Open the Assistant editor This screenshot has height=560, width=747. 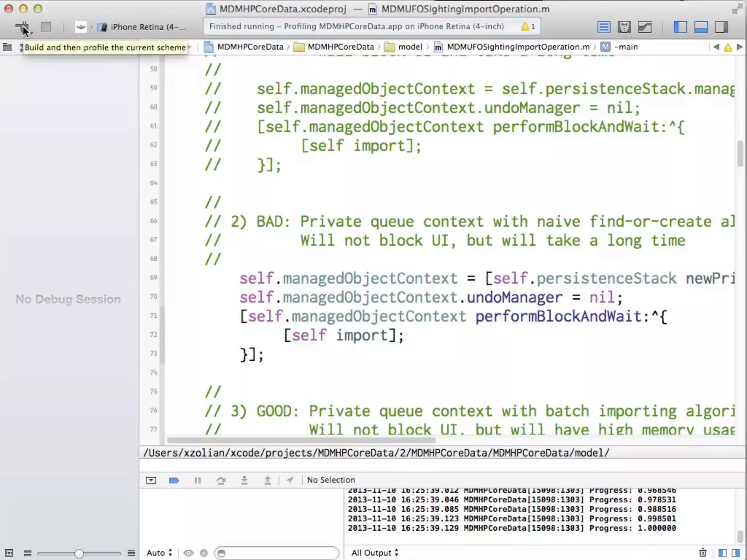624,27
